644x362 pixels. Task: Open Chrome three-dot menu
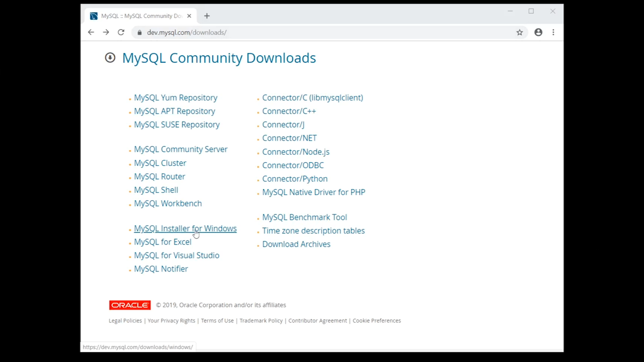553,32
